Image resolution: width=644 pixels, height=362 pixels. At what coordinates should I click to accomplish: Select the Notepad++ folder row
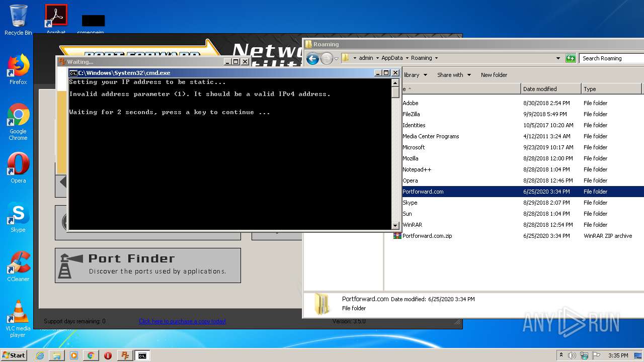[518, 169]
